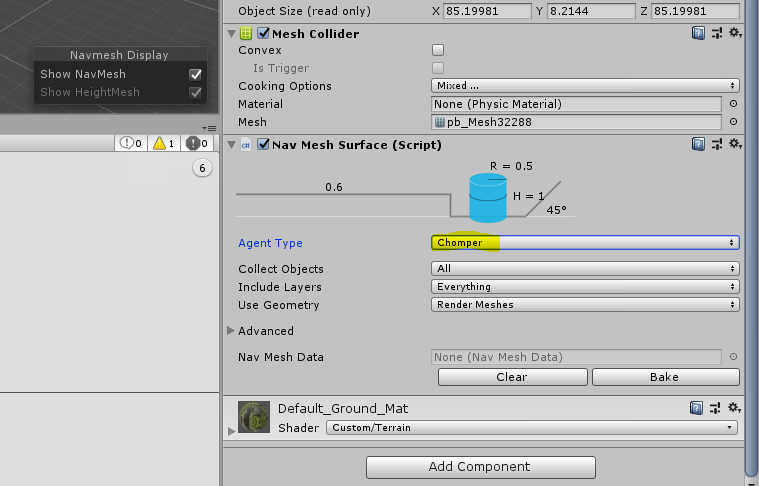Screen dimensions: 759x486
Task: Open the Agent Type Chomper dropdown
Action: pos(585,243)
